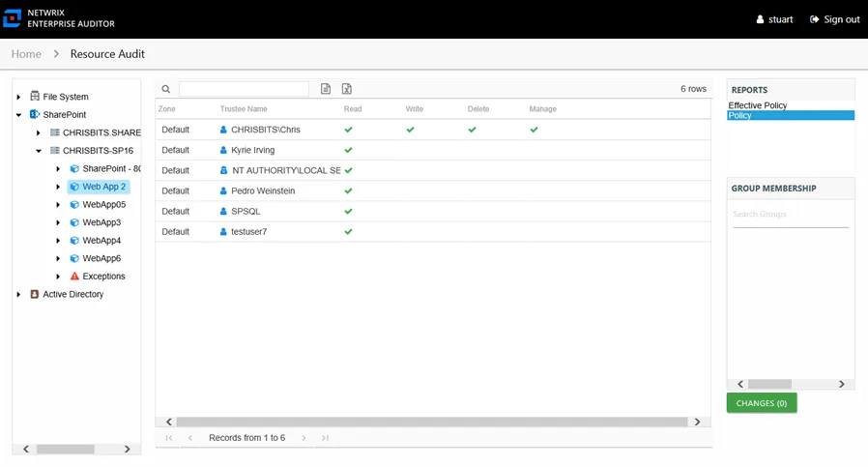Open the CHANGES (0) button

point(761,403)
